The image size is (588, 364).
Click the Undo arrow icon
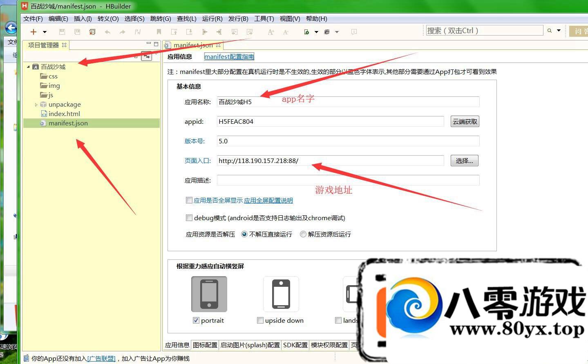coord(107,32)
